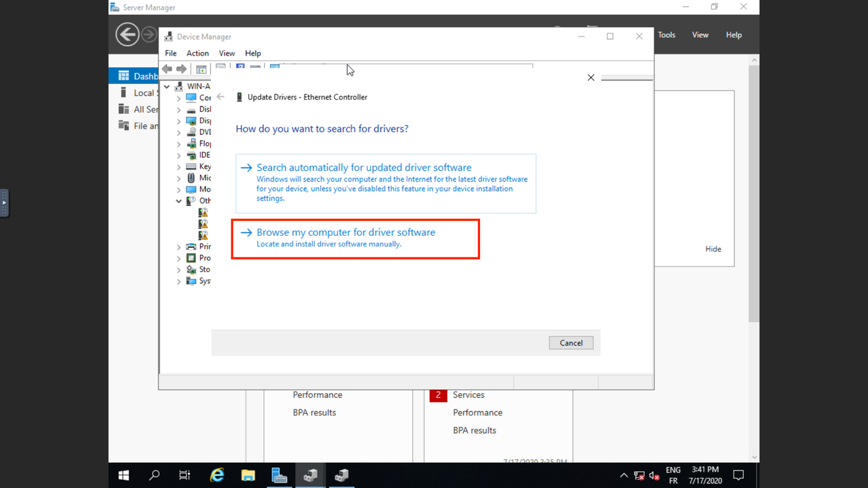The width and height of the screenshot is (868, 488).
Task: Open the Windows Start menu
Action: coord(124,475)
